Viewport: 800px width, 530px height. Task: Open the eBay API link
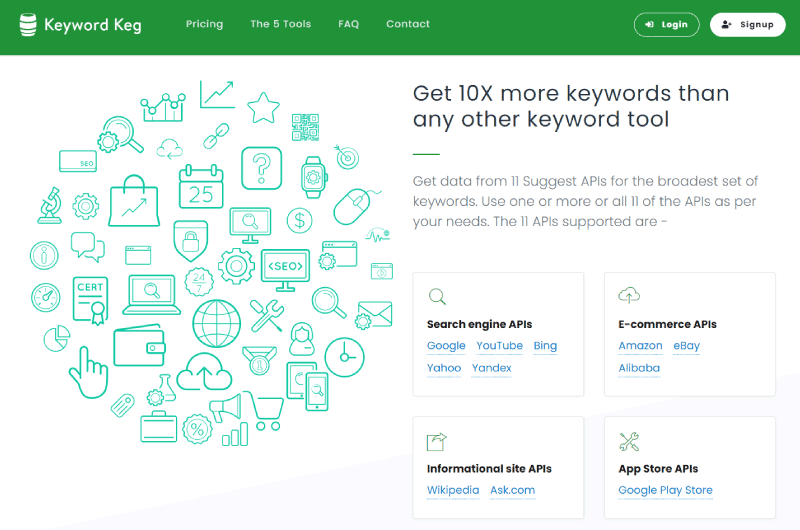[686, 346]
